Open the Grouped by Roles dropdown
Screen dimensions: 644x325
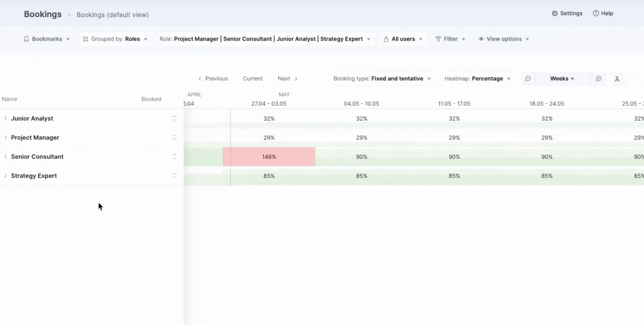pyautogui.click(x=115, y=39)
